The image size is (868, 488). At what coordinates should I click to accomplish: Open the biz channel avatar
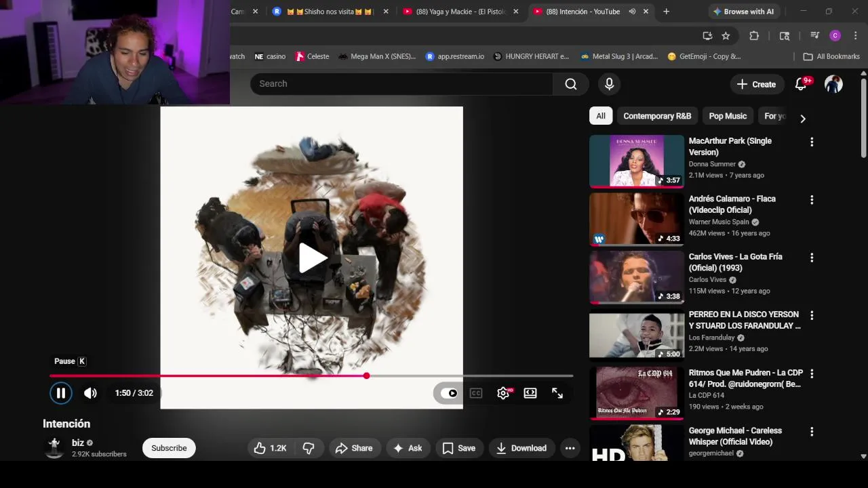(54, 448)
